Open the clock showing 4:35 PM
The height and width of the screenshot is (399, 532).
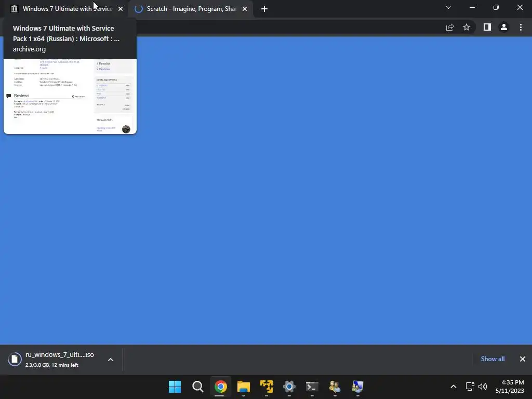click(x=510, y=387)
